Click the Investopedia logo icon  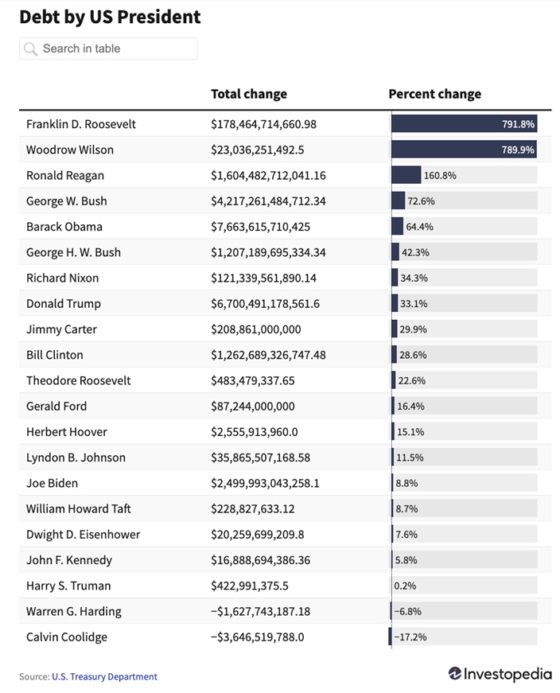tap(454, 673)
